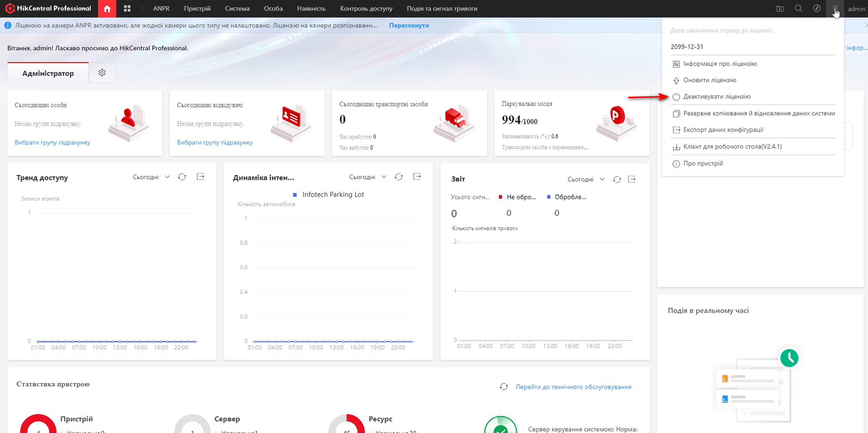Toggle Infotech Parking Lot legend series
The height and width of the screenshot is (433, 868).
pos(328,194)
